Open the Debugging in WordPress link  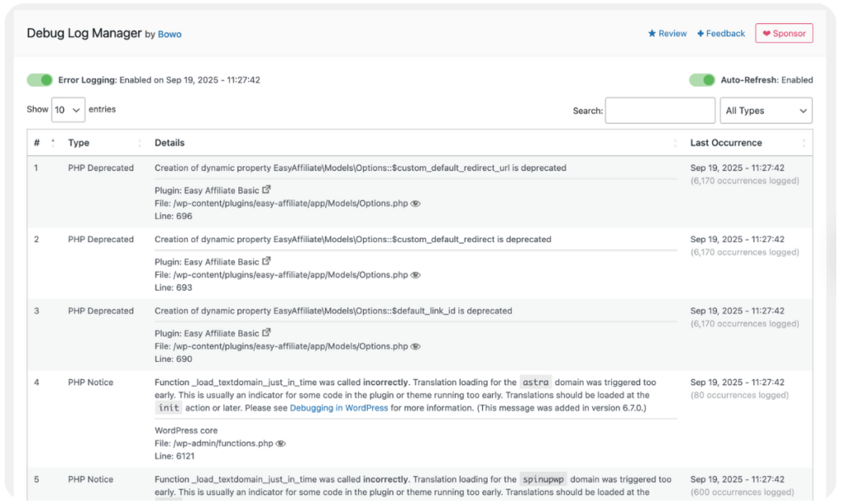pos(337,409)
